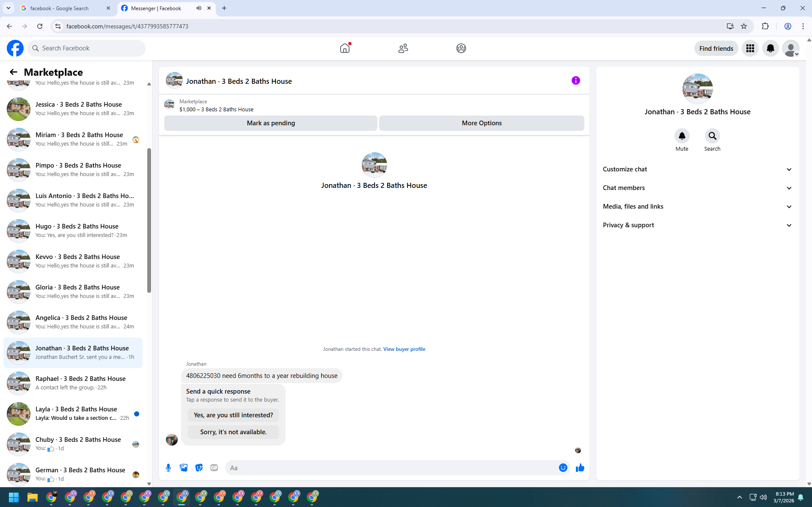Viewport: 812px width, 507px height.
Task: Click the browser address bar URL
Action: pos(127,26)
